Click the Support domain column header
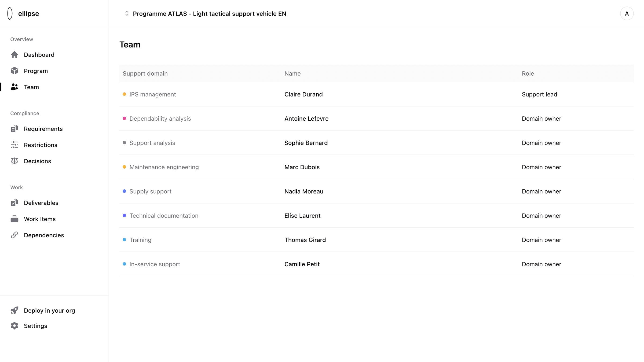The height and width of the screenshot is (362, 644). click(145, 73)
